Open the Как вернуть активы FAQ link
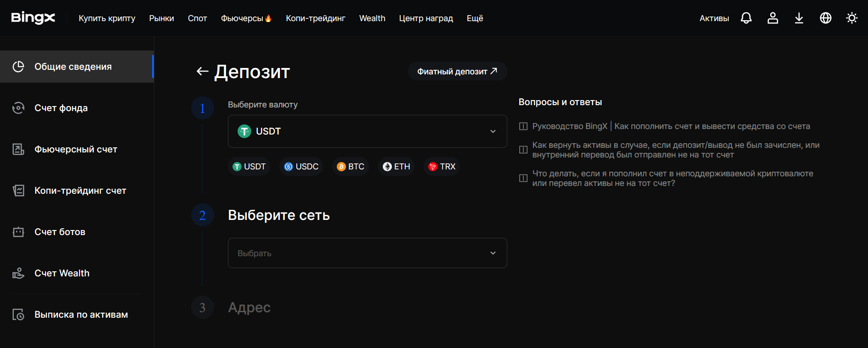This screenshot has width=868, height=348. [x=676, y=150]
